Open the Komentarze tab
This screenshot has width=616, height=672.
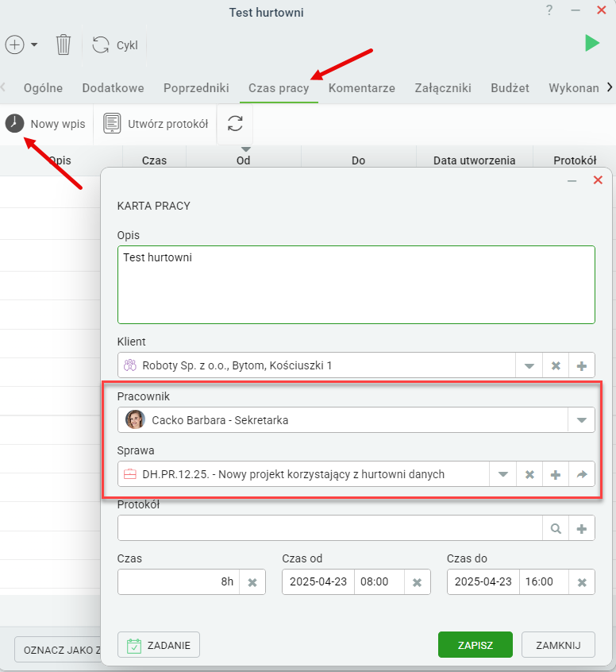(362, 88)
